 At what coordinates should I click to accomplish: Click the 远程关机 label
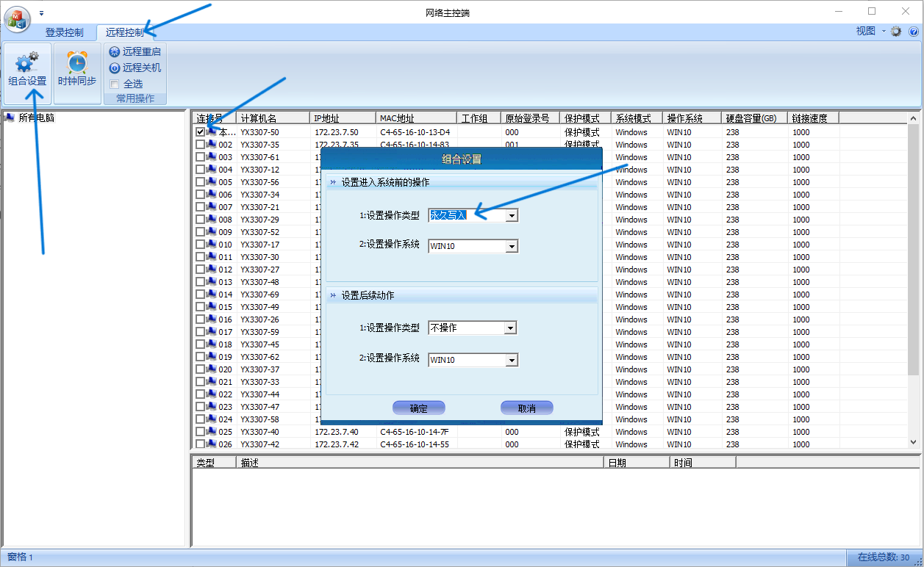[142, 68]
